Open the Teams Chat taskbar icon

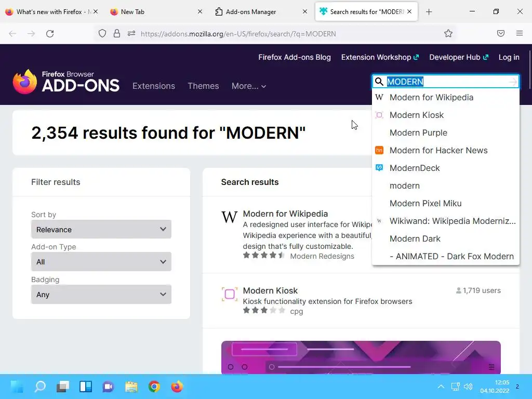[108, 387]
